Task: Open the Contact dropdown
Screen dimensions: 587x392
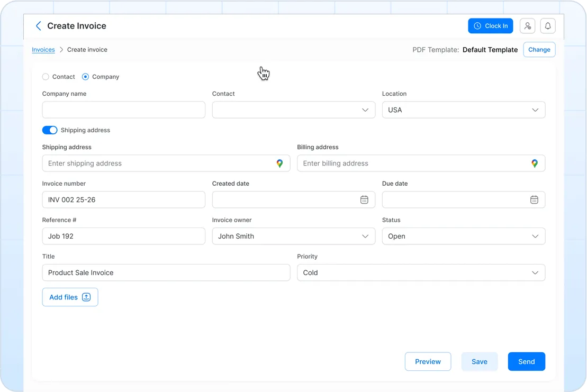Action: pyautogui.click(x=293, y=110)
